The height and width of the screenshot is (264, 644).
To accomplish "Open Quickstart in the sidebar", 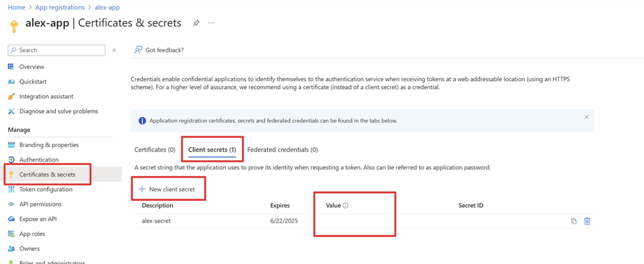I will [x=33, y=81].
